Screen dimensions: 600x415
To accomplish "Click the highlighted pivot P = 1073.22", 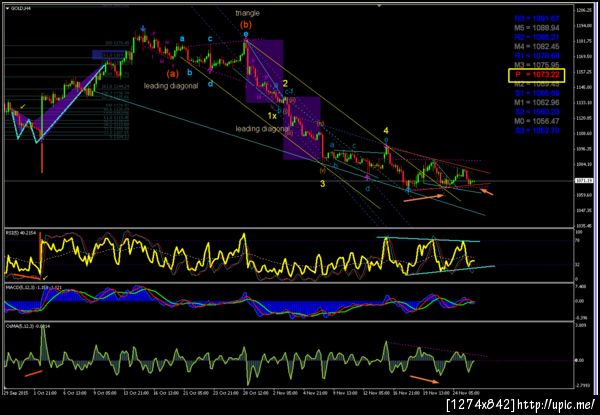I will click(x=536, y=75).
